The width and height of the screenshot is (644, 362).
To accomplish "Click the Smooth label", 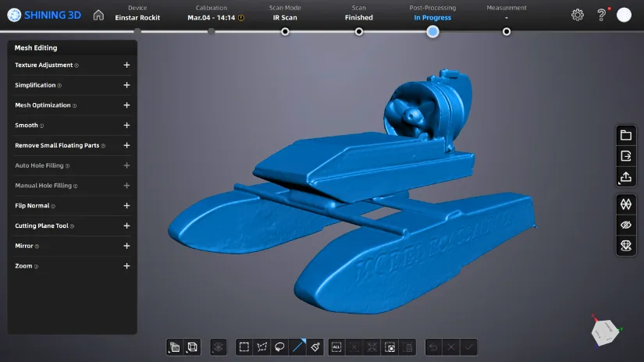I will tap(27, 125).
